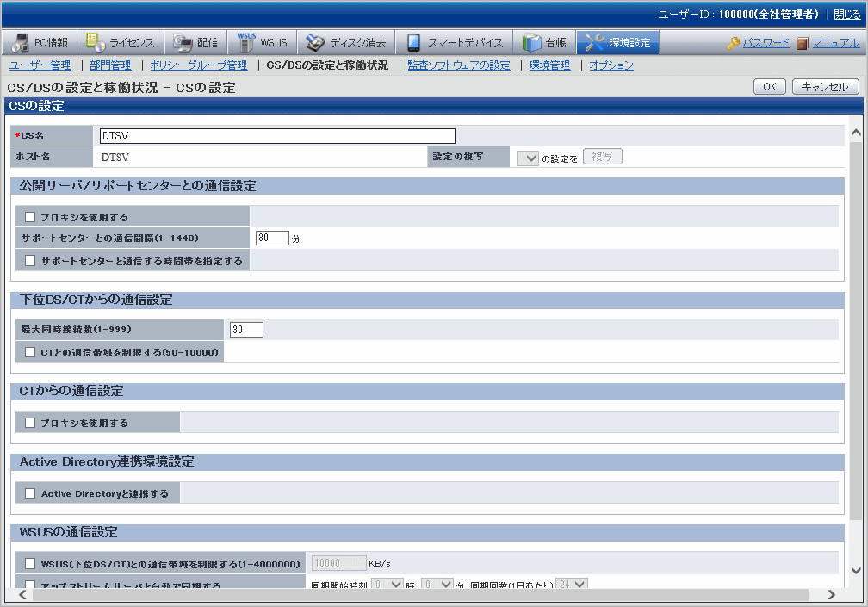Switch to the ライセンス tab
Image resolution: width=868 pixels, height=607 pixels.
[121, 42]
